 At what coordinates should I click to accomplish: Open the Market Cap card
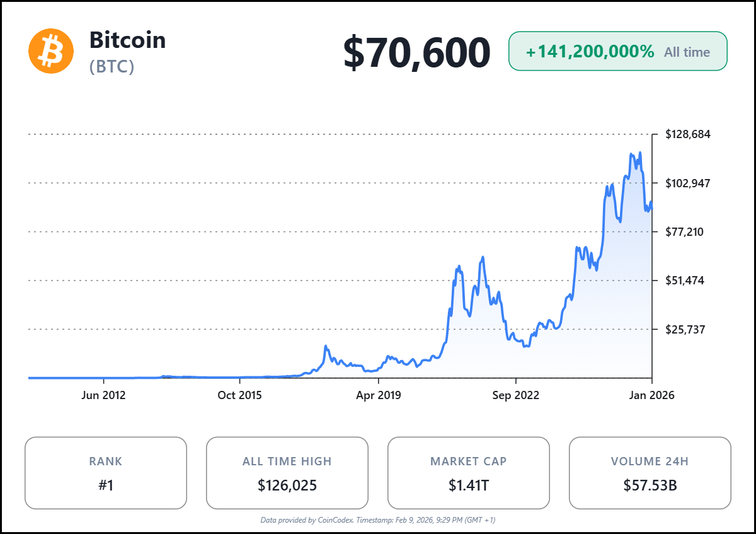469,473
